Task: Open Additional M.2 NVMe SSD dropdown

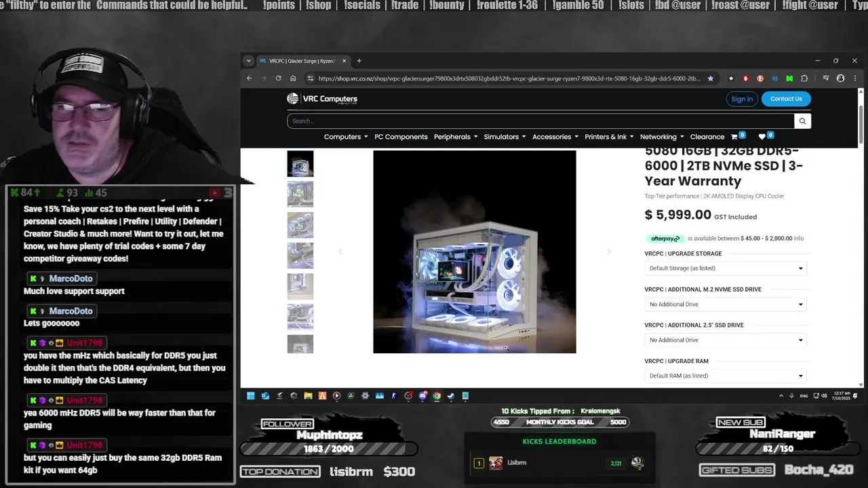Action: tap(726, 304)
